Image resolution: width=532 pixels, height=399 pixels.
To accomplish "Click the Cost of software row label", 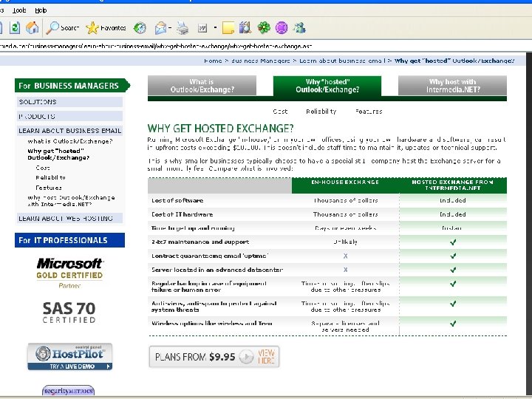I will click(177, 200).
